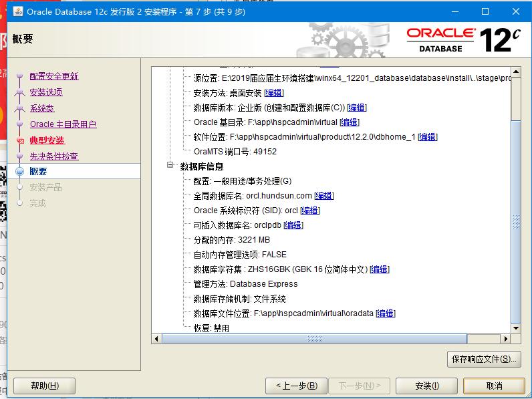Select the 管理方法: Database Express row

click(246, 284)
